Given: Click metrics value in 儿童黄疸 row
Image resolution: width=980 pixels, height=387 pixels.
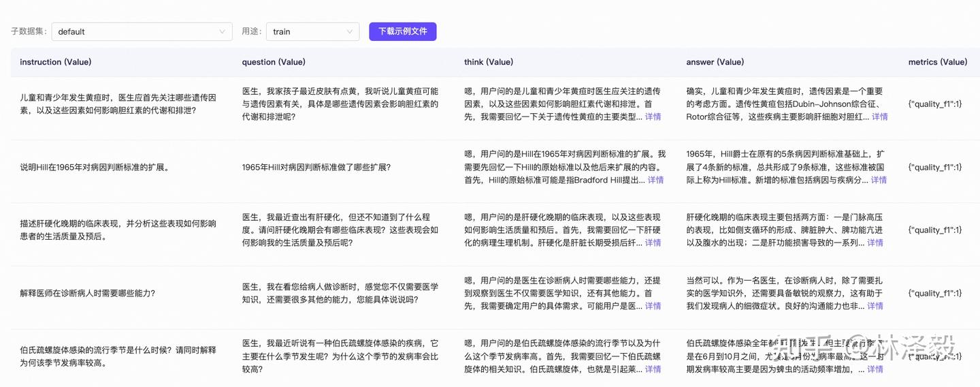Looking at the screenshot, I should tap(935, 104).
